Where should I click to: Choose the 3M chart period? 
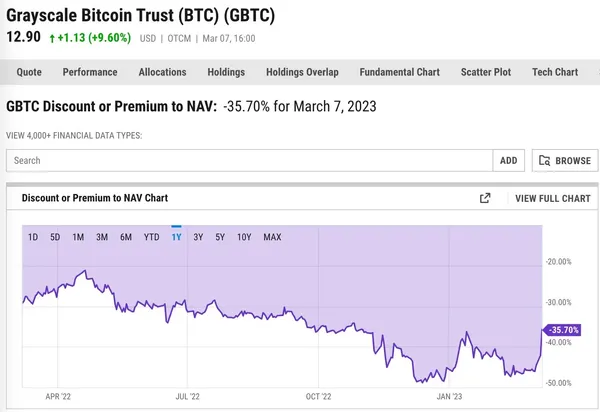102,237
